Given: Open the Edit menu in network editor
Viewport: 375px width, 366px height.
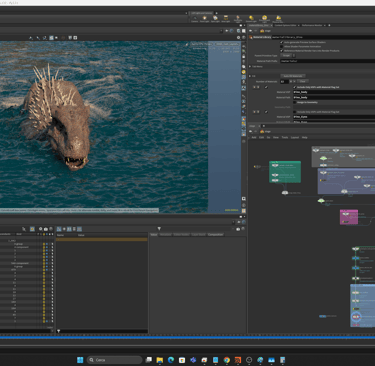Looking at the screenshot, I should tap(261, 137).
